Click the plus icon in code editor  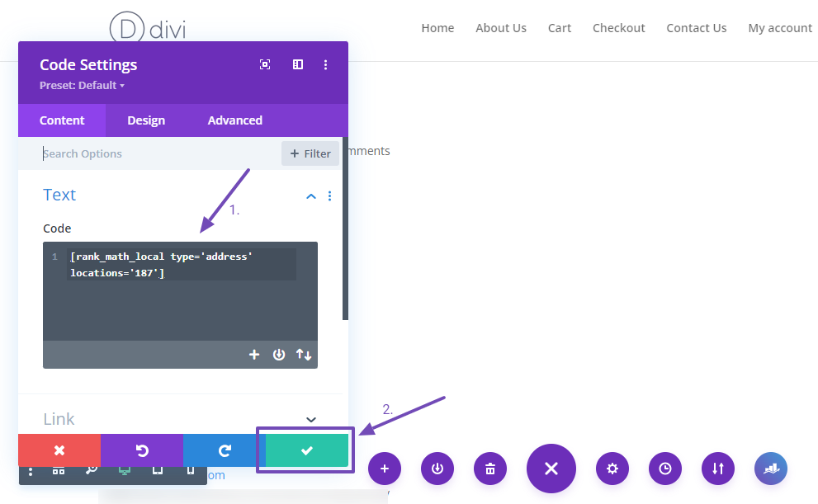pyautogui.click(x=254, y=355)
